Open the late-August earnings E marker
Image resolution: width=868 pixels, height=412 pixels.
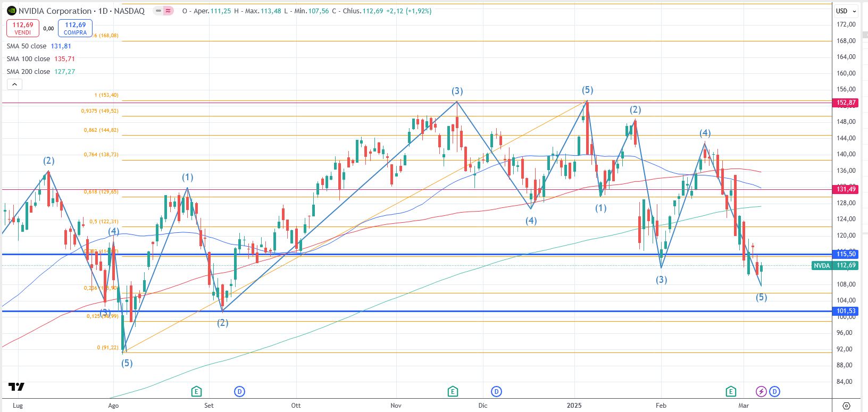pos(196,392)
